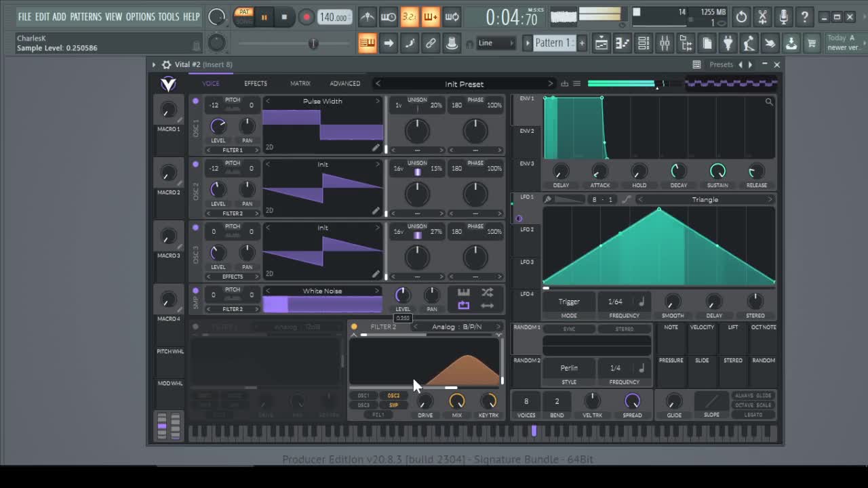Open the FILE menu
Image resolution: width=868 pixels, height=488 pixels.
tap(25, 17)
